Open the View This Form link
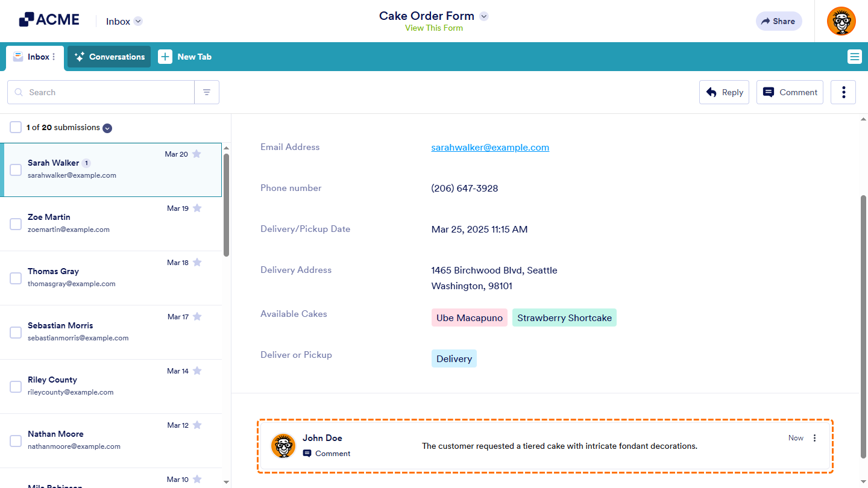 click(433, 28)
